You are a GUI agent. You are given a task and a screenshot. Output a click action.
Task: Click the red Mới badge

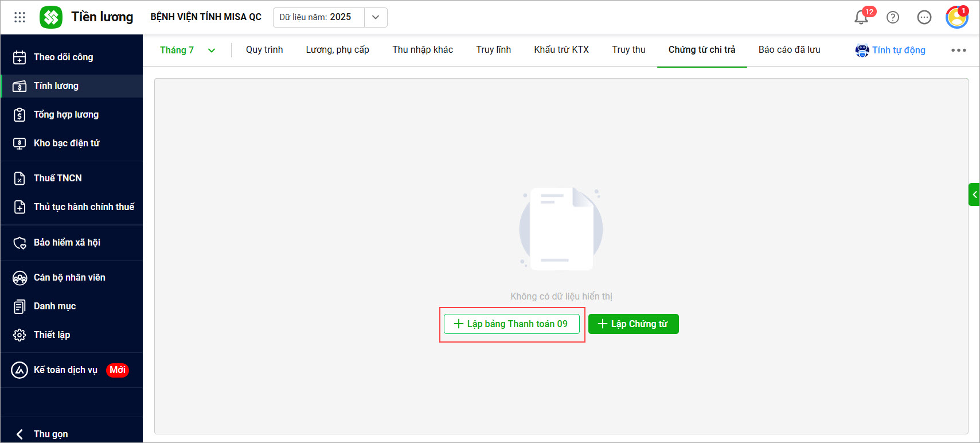coord(118,370)
